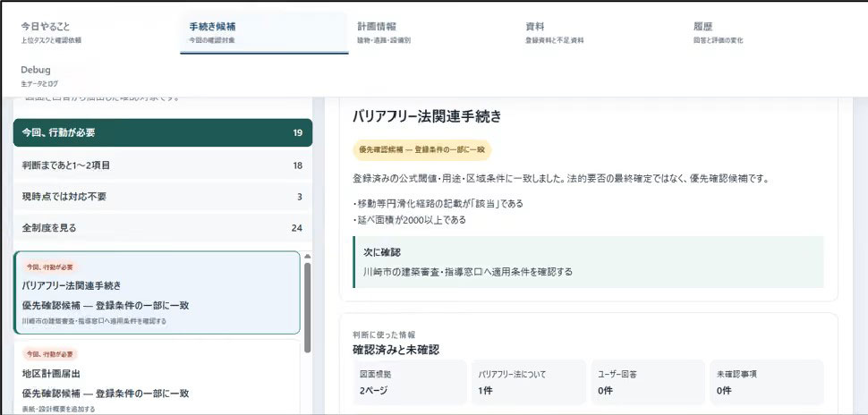This screenshot has width=868, height=415.
Task: Click the 未確認事項 0件 tile
Action: click(767, 382)
